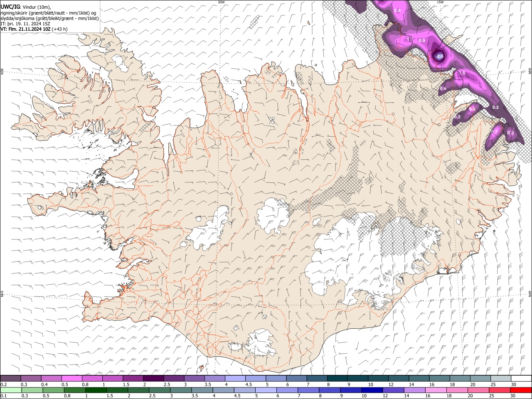
Task: Click the 0.4 snowfall value label
Action: [443, 88]
